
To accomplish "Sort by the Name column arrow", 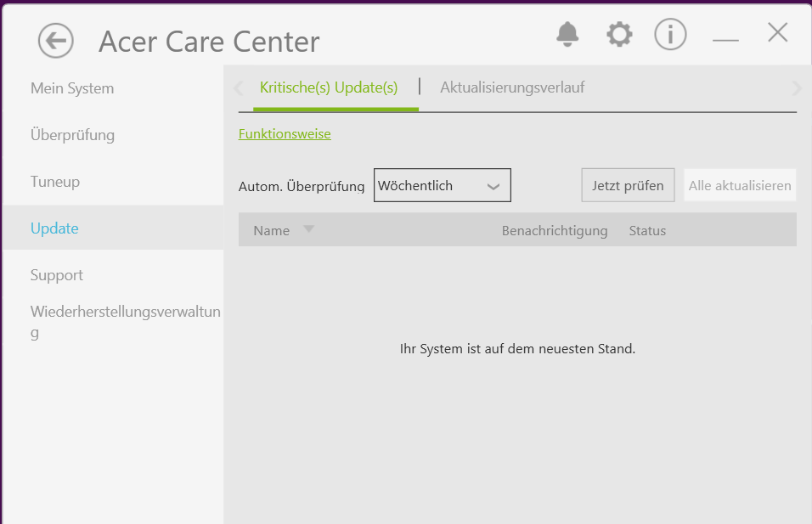I will (x=308, y=228).
